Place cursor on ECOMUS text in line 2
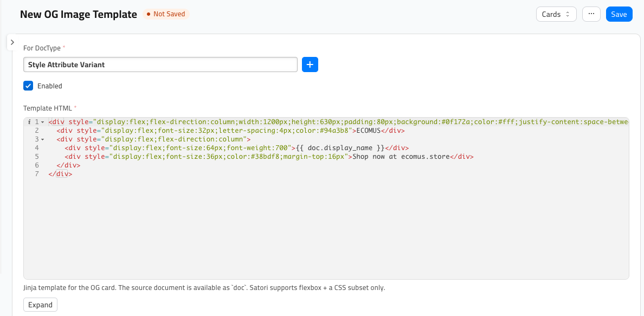The image size is (644, 316). (x=369, y=131)
